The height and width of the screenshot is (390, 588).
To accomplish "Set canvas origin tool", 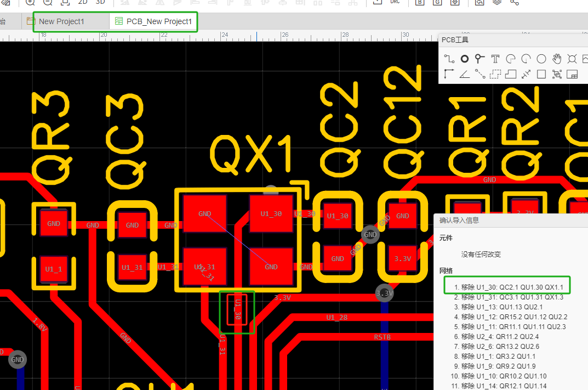I will click(x=449, y=74).
